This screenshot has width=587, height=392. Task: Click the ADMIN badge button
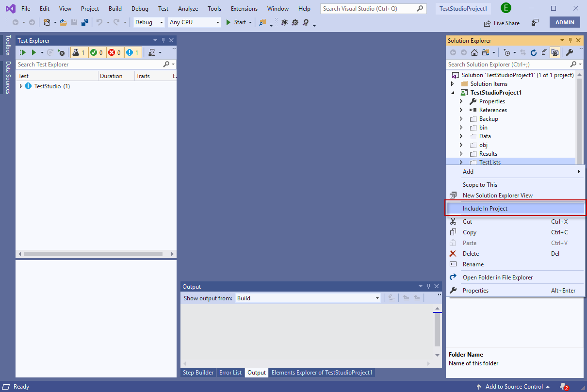point(565,22)
